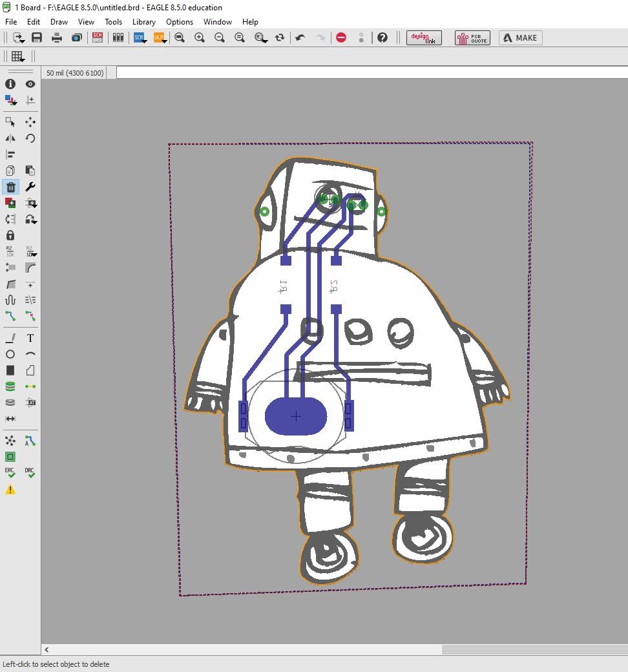This screenshot has width=628, height=672.
Task: Open the Errors warning triangle
Action: tap(10, 489)
